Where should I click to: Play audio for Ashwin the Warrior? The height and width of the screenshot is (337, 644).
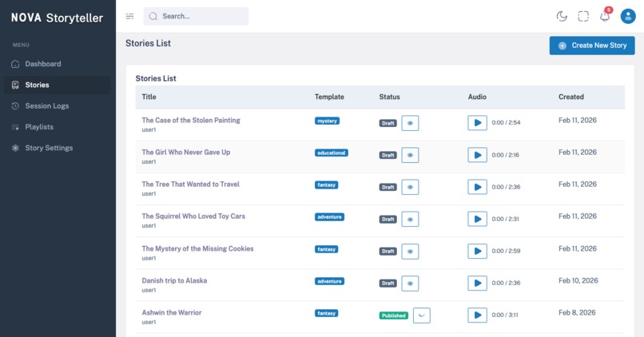tap(477, 315)
